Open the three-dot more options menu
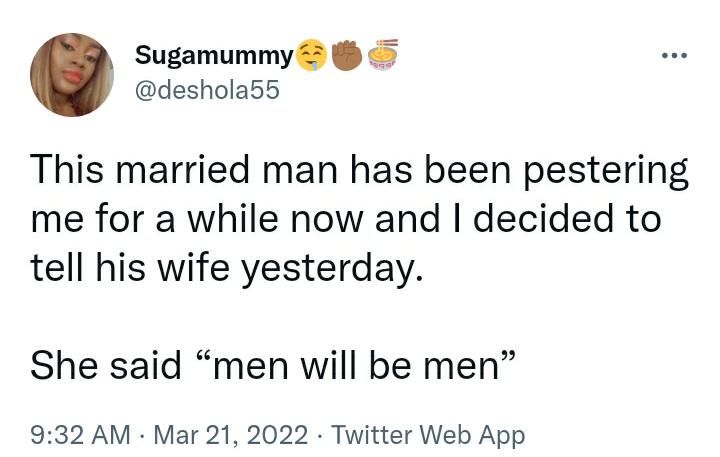This screenshot has height=457, width=720. [675, 56]
